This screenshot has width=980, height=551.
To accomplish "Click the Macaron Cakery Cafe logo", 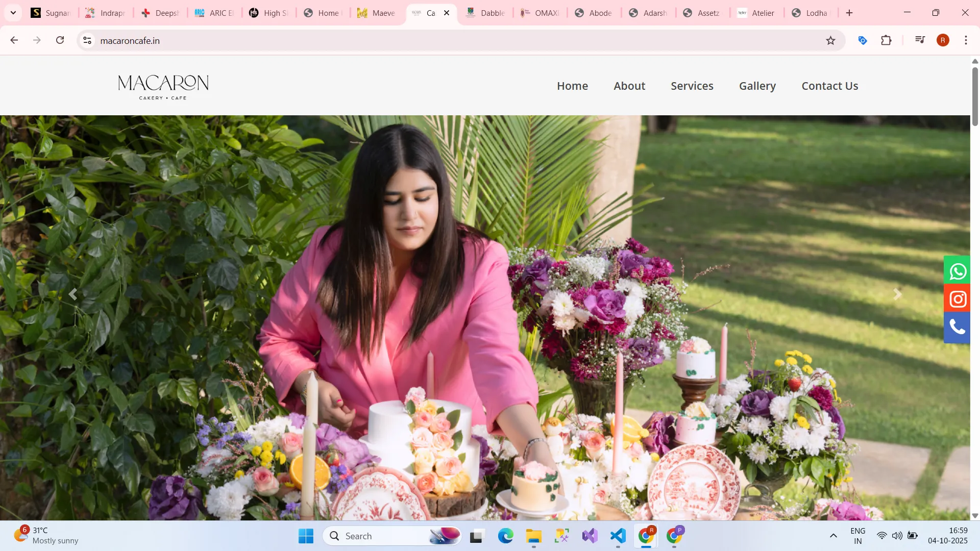I will [163, 86].
